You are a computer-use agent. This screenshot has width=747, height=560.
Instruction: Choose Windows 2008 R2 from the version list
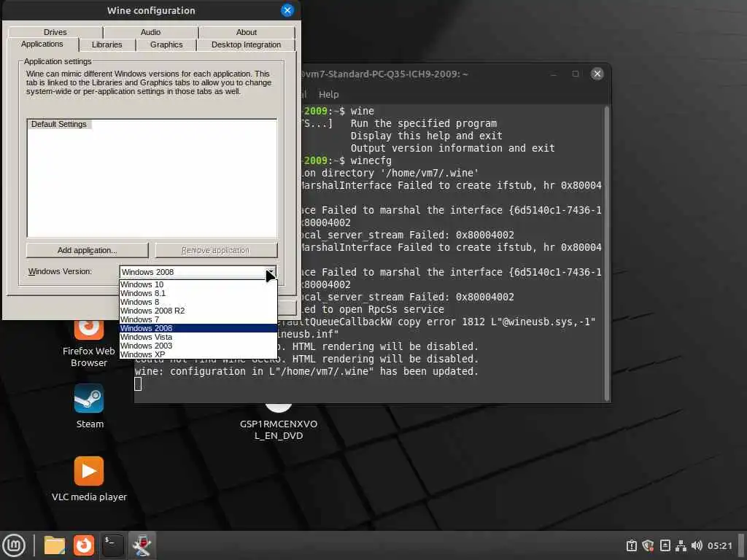[198, 311]
